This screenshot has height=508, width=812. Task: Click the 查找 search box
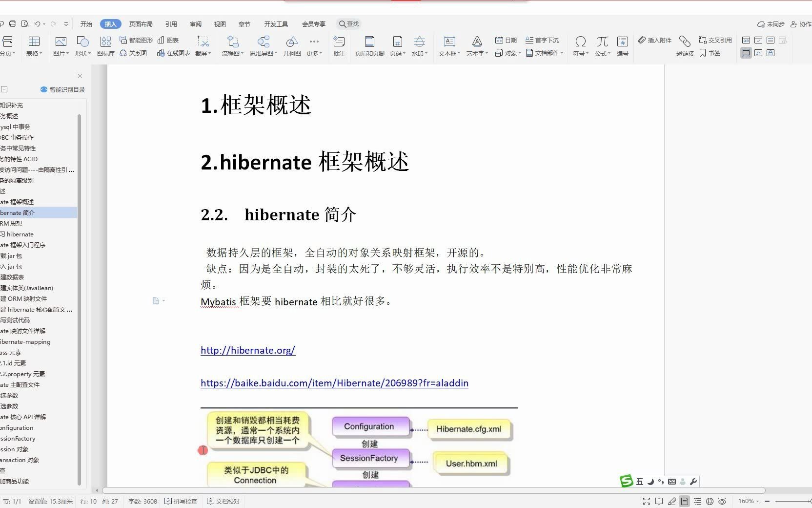pyautogui.click(x=349, y=24)
